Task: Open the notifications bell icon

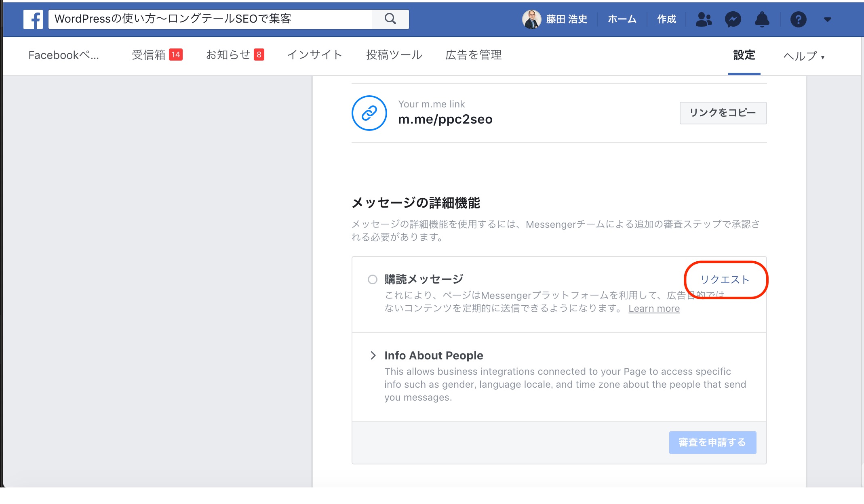Action: click(x=762, y=19)
